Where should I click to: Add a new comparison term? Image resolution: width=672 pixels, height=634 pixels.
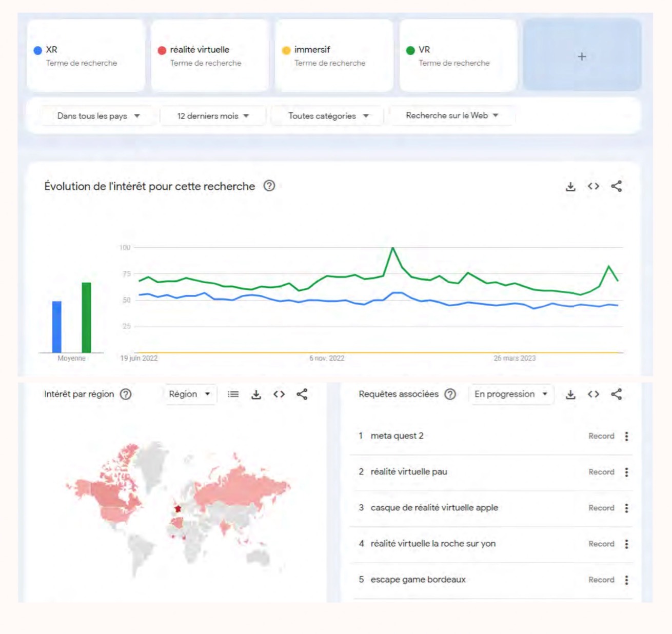[582, 56]
